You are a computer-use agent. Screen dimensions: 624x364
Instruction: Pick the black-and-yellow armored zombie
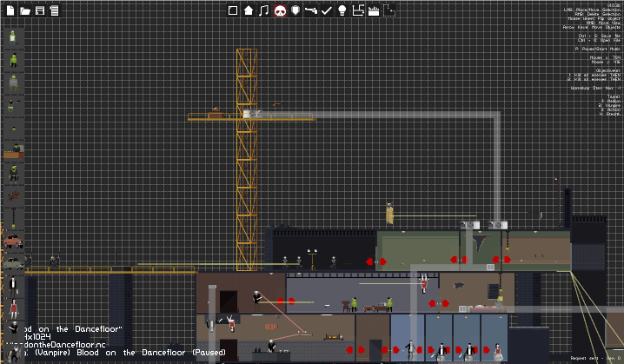coord(14,174)
